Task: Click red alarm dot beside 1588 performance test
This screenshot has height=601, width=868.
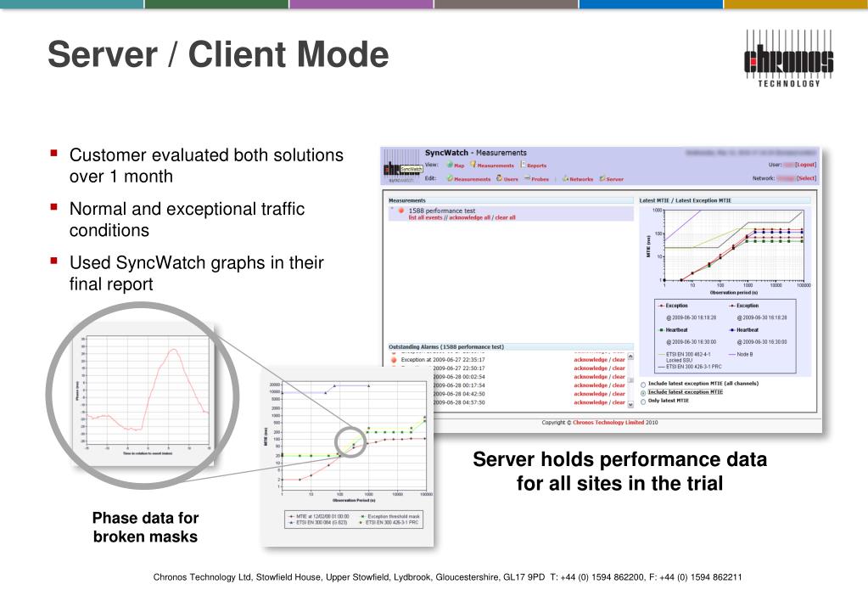Action: tap(401, 211)
